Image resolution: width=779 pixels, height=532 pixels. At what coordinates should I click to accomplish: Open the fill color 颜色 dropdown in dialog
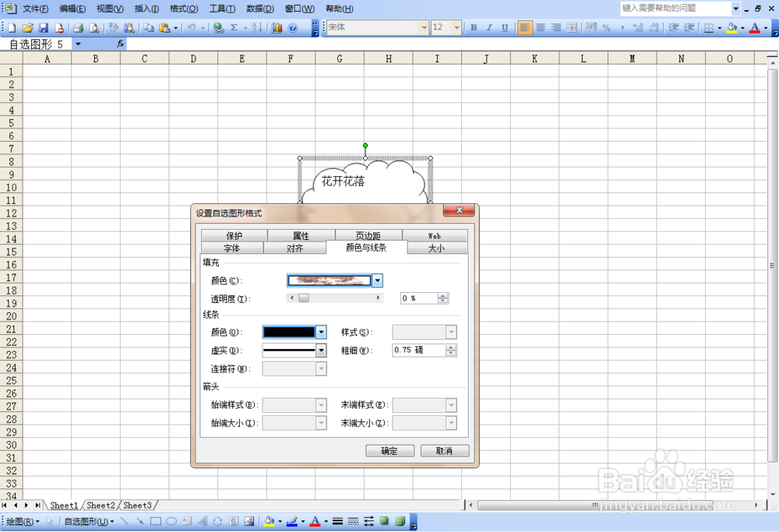(377, 280)
